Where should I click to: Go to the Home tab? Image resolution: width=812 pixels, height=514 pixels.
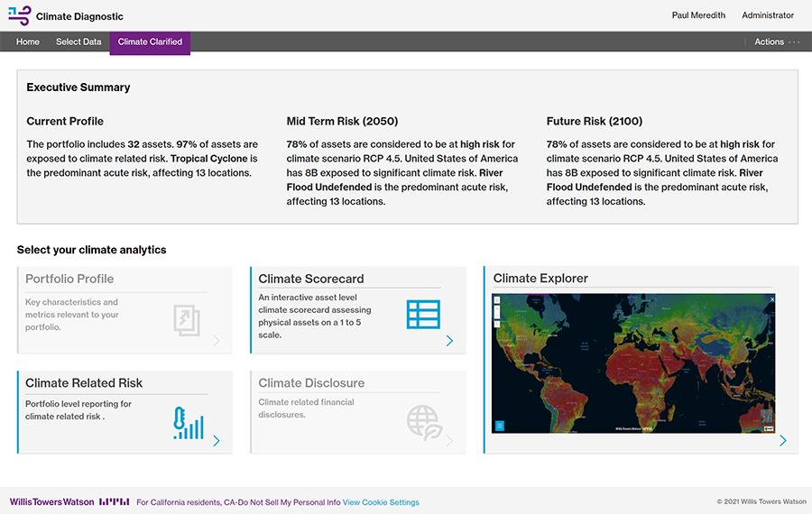[28, 41]
